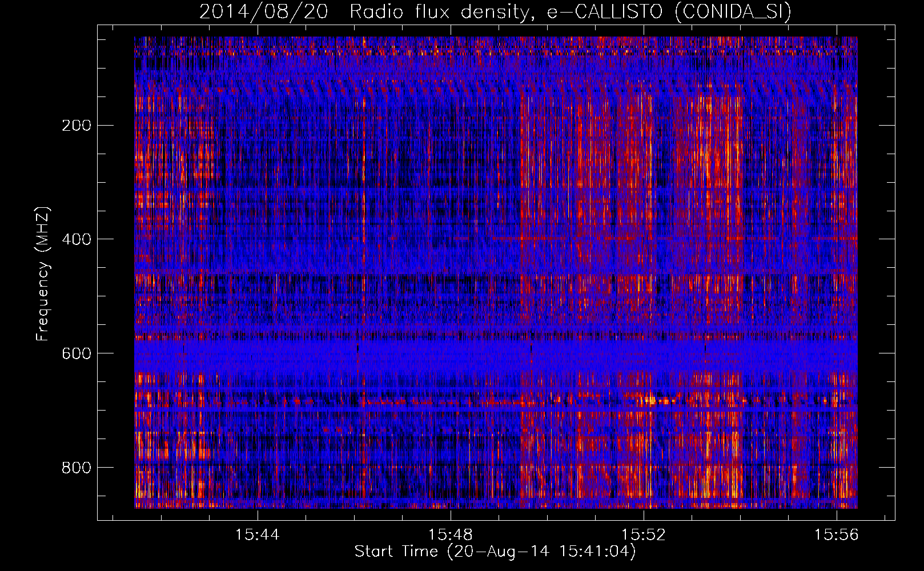Click the '200' frequency tick label
This screenshot has width=924, height=571.
[x=77, y=126]
